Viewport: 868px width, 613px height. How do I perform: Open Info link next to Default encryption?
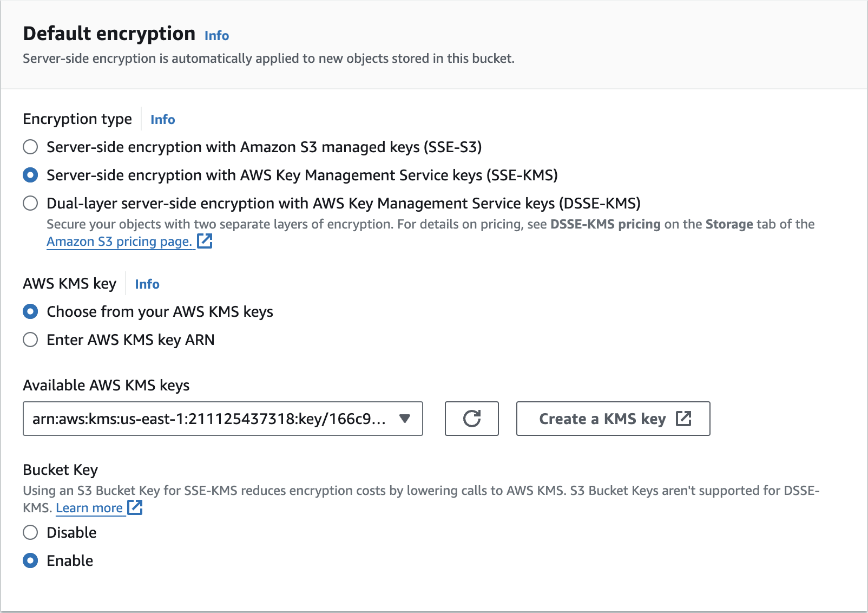216,36
